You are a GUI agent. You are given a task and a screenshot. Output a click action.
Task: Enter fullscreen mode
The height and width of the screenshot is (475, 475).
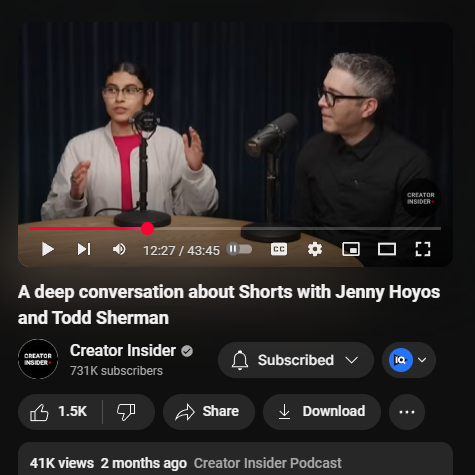click(423, 249)
